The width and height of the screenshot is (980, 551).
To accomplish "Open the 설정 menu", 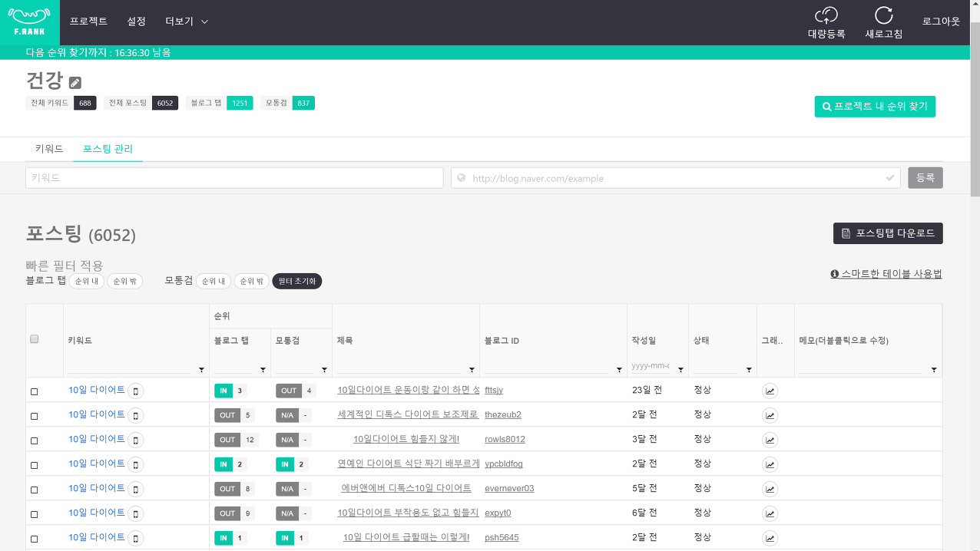I will pyautogui.click(x=136, y=21).
